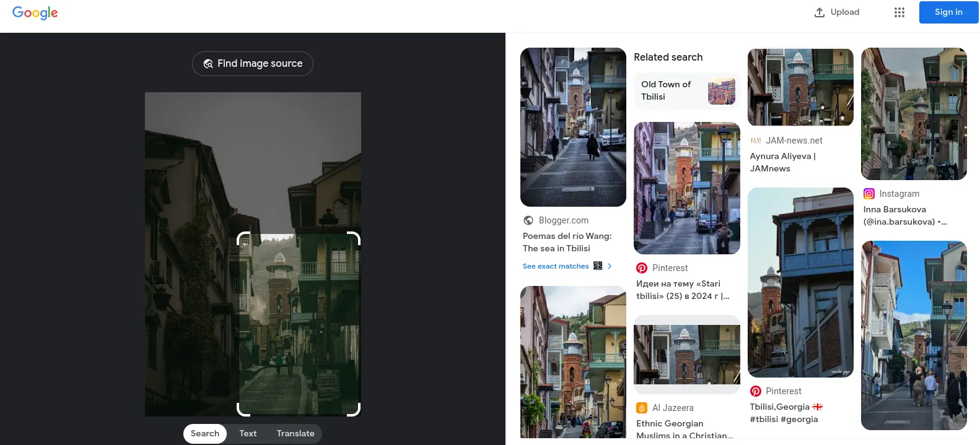Click the JAM-news.net site icon
The width and height of the screenshot is (980, 445).
756,140
